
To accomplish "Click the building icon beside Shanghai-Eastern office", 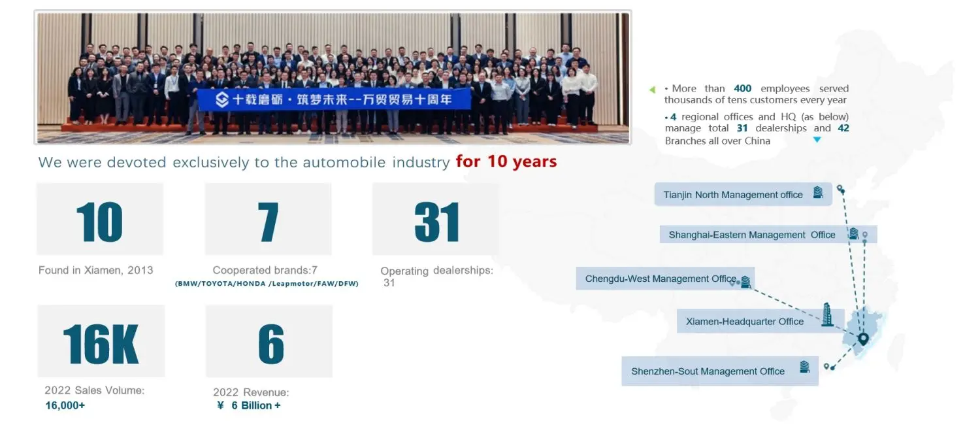I will (853, 233).
